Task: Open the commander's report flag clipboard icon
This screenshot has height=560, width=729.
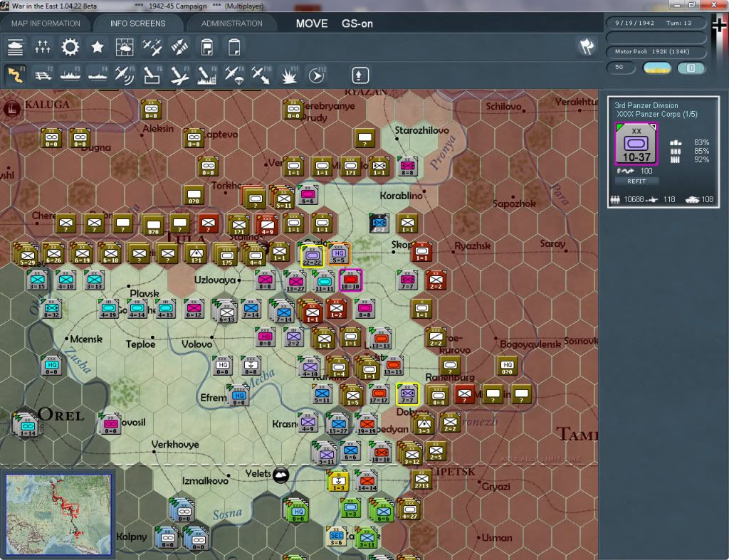Action: pyautogui.click(x=207, y=47)
